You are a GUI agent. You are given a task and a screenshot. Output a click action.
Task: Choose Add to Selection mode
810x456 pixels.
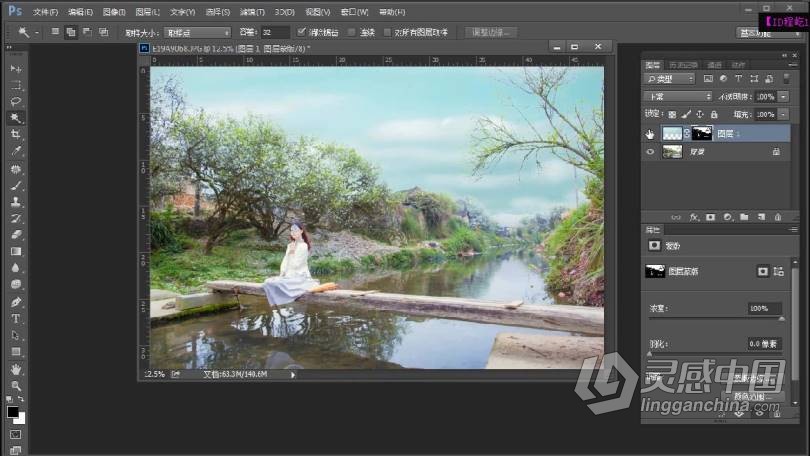(71, 32)
